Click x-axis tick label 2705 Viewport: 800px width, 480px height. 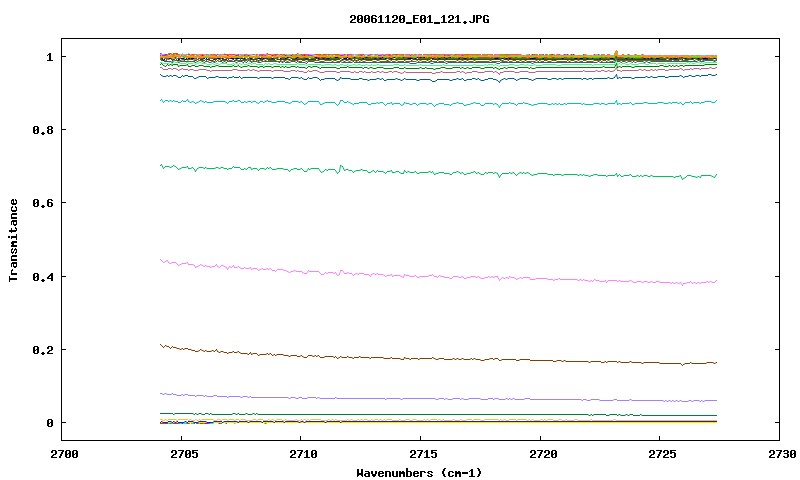[x=183, y=454]
